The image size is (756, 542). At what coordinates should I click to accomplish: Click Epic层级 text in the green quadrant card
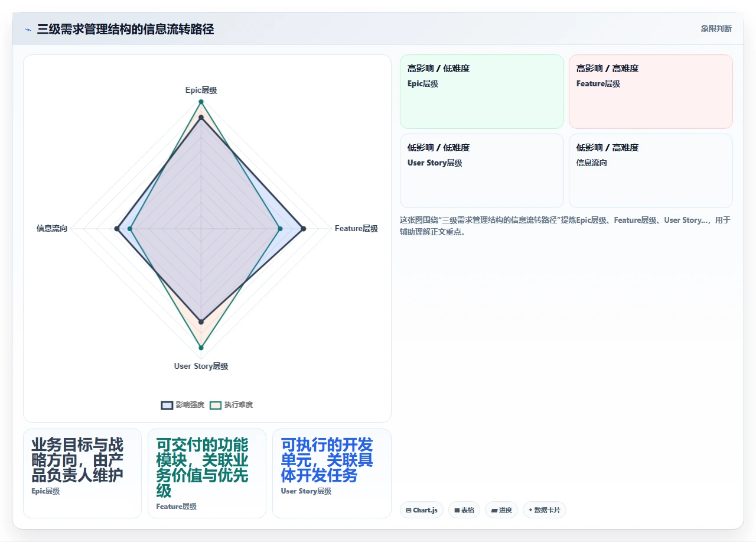[423, 84]
